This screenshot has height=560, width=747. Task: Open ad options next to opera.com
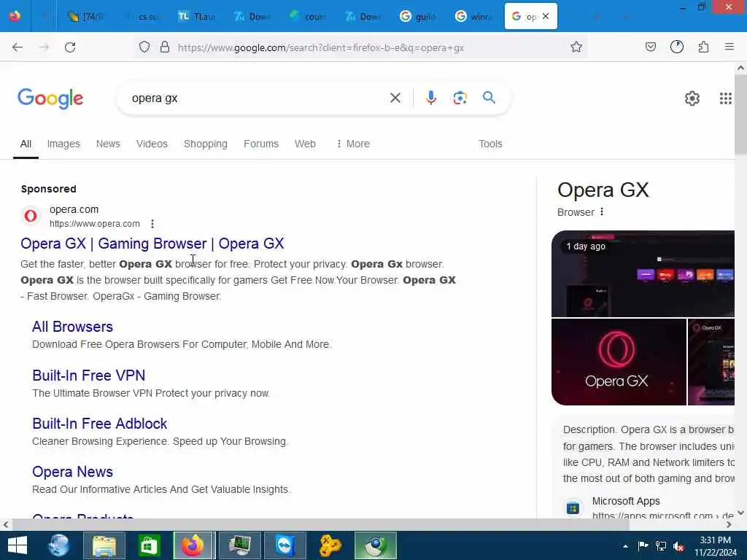click(152, 224)
